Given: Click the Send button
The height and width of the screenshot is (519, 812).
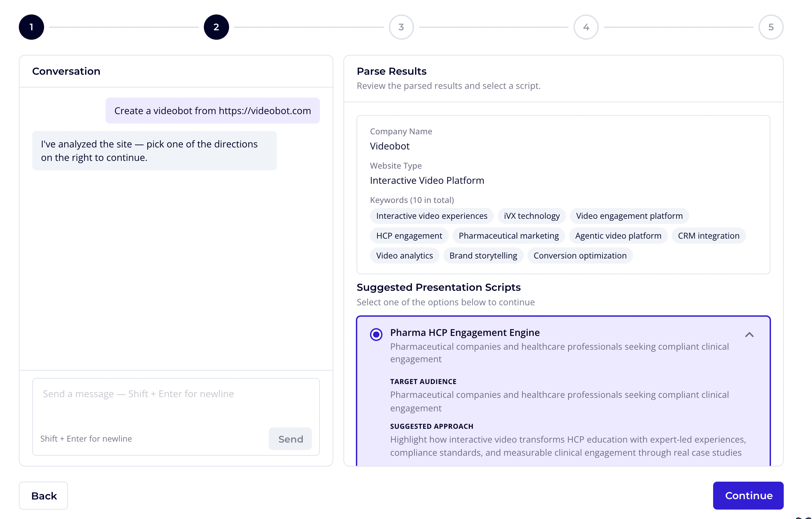Looking at the screenshot, I should click(290, 438).
